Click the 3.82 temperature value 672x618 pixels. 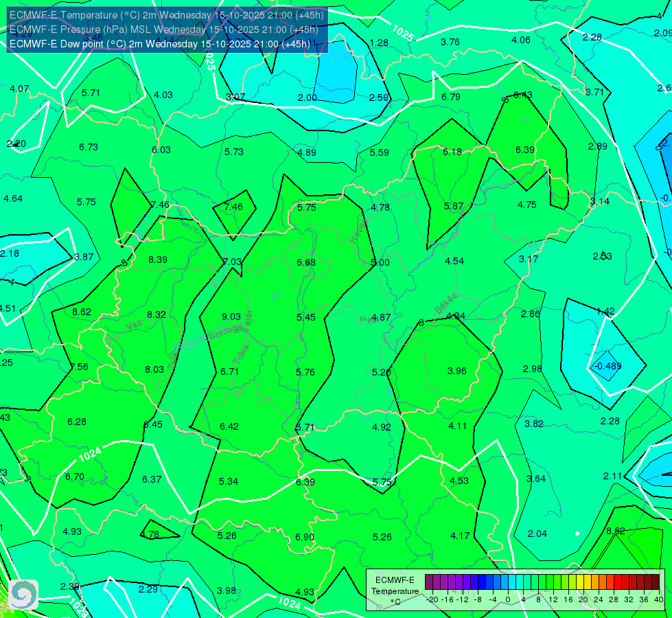533,424
